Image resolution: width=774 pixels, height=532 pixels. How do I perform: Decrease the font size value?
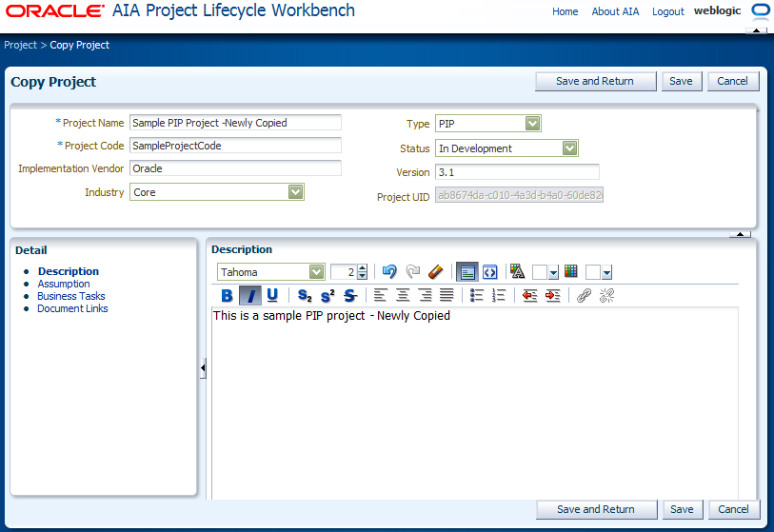pos(363,276)
